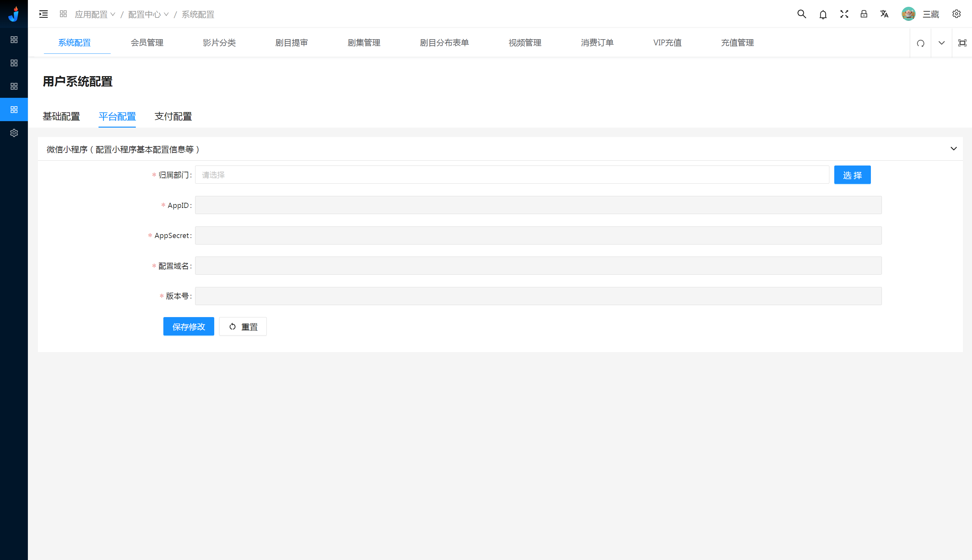Viewport: 972px width, 560px height.
Task: Collapse sidebar with the menu fold icon
Action: tap(43, 14)
